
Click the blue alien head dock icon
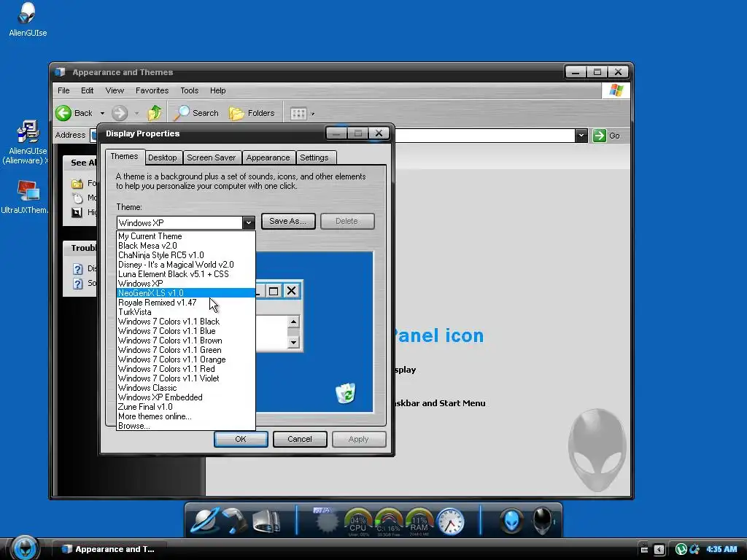[x=511, y=521]
